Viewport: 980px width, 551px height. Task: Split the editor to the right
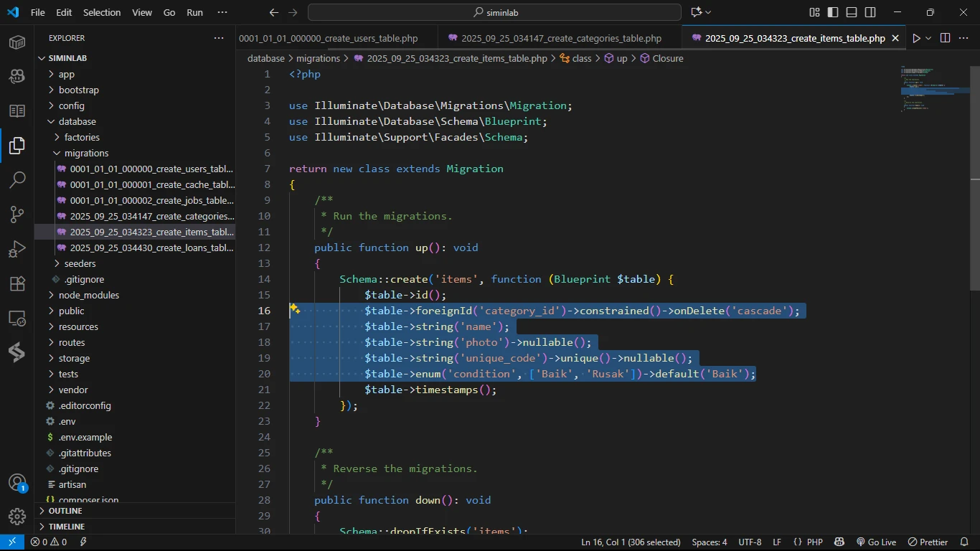[x=945, y=38]
